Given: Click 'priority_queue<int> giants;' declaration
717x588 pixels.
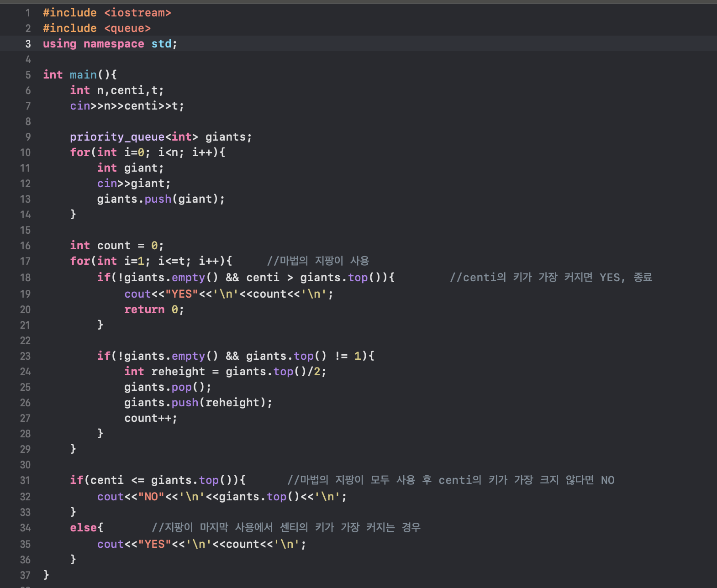Looking at the screenshot, I should pyautogui.click(x=161, y=137).
